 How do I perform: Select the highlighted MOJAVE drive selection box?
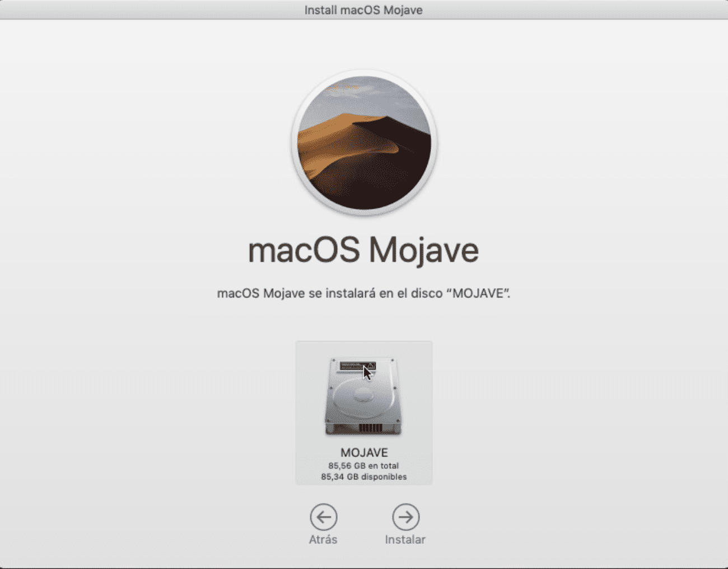(363, 412)
